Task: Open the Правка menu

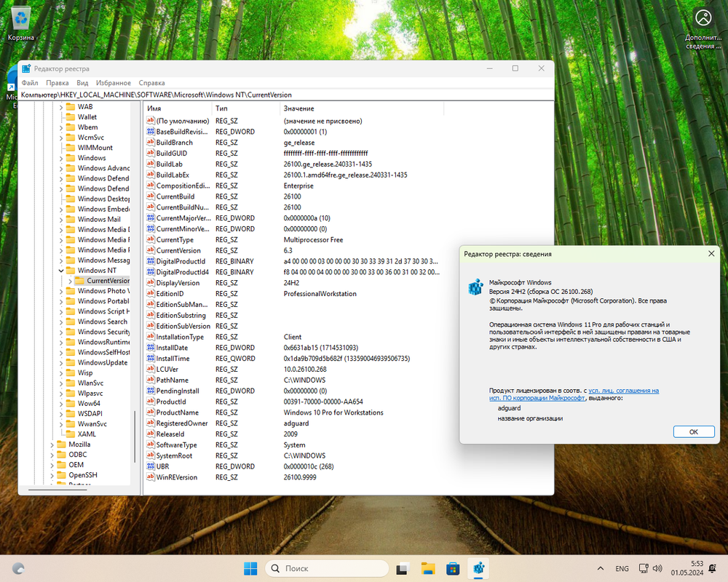Action: point(57,83)
